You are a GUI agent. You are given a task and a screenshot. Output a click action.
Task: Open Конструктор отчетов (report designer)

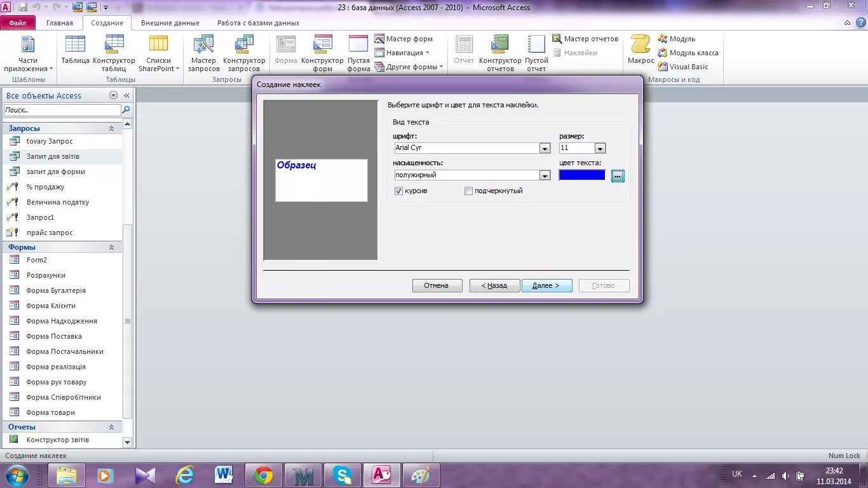point(500,54)
